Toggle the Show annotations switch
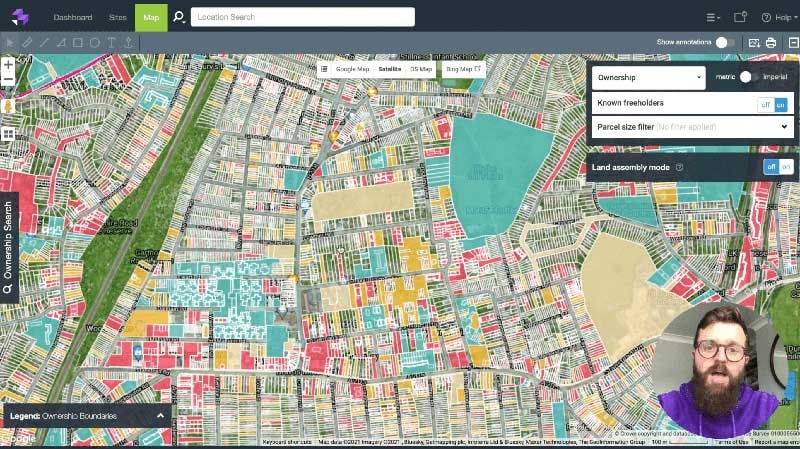 click(725, 42)
